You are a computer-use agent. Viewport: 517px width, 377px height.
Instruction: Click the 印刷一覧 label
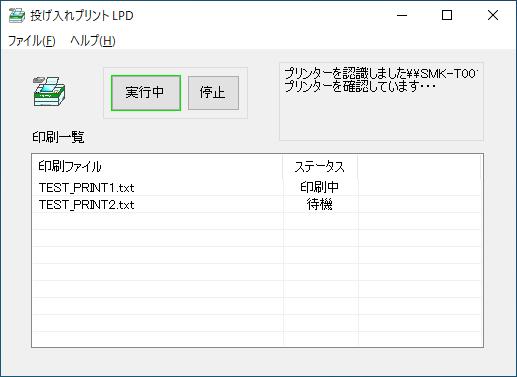coord(58,137)
